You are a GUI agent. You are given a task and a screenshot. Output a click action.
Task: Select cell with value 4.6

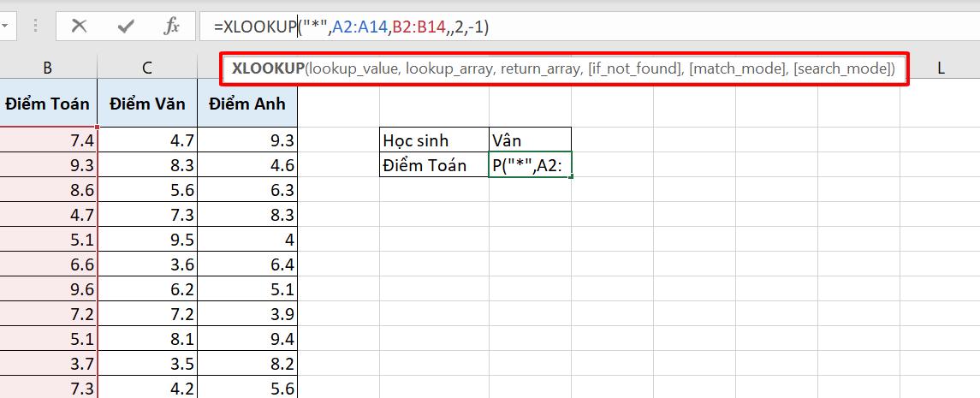[x=246, y=165]
